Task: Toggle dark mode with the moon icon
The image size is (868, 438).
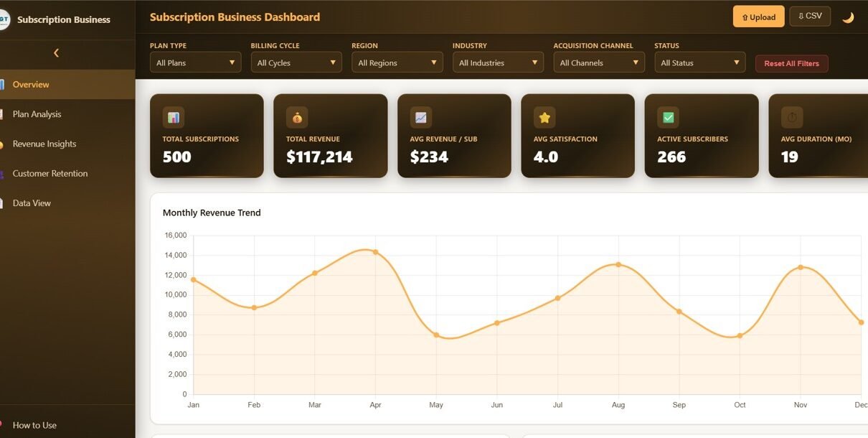Action: (848, 17)
